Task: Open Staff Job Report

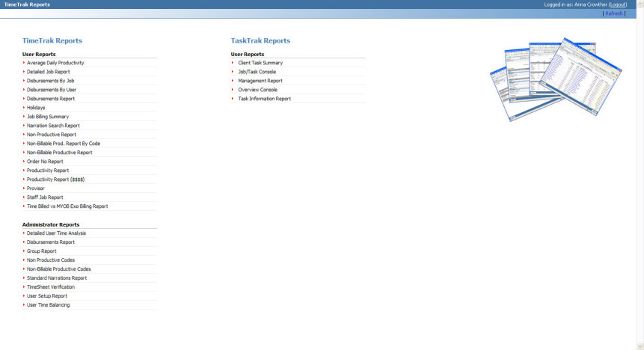Action: [x=45, y=197]
